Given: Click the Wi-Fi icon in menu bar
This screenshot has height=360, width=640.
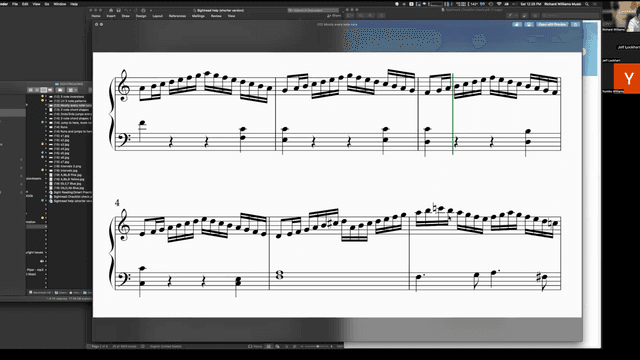Looking at the screenshot, I should click(499, 4).
